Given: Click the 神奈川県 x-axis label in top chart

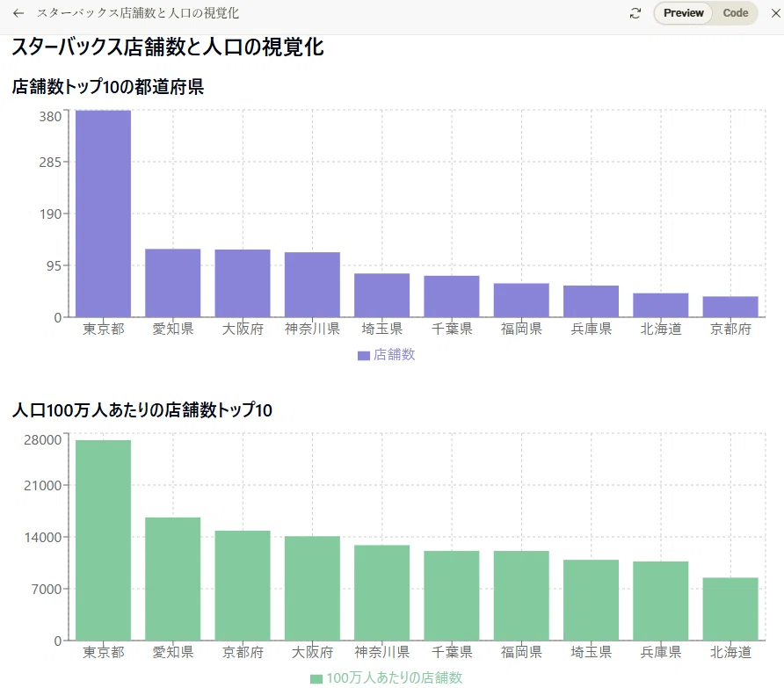Looking at the screenshot, I should click(x=313, y=329).
